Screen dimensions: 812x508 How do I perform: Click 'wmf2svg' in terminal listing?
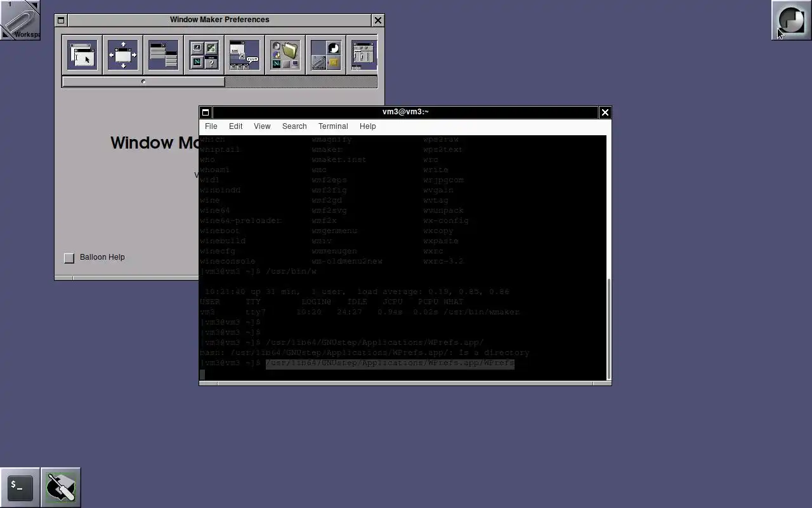tap(329, 211)
